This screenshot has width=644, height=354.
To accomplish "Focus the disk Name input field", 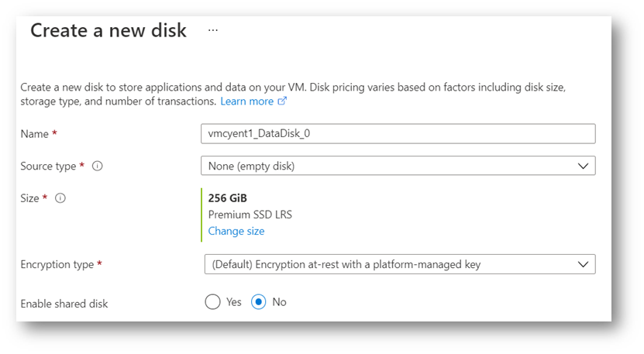I will tap(398, 133).
